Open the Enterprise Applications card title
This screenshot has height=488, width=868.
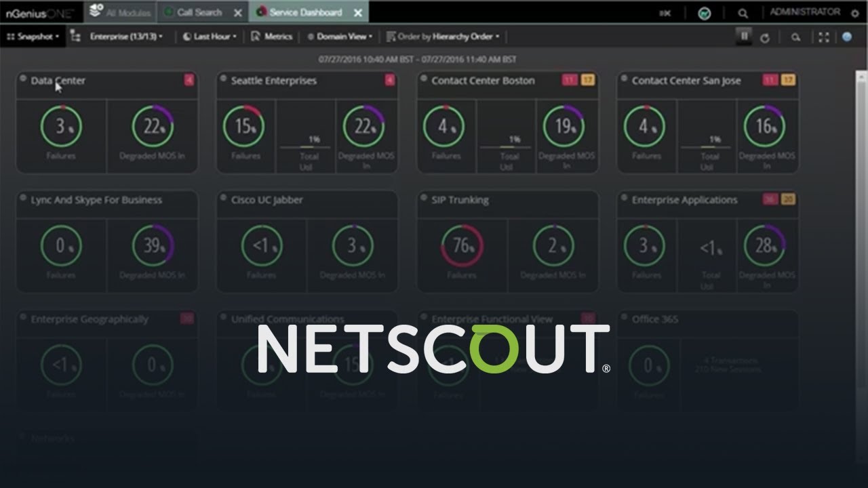click(x=685, y=200)
